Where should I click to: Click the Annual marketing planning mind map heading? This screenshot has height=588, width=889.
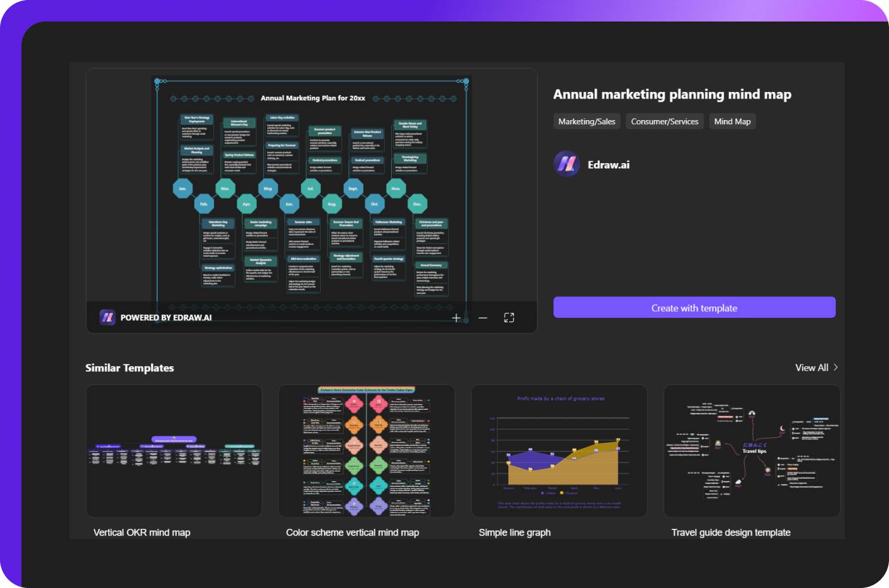click(x=672, y=94)
